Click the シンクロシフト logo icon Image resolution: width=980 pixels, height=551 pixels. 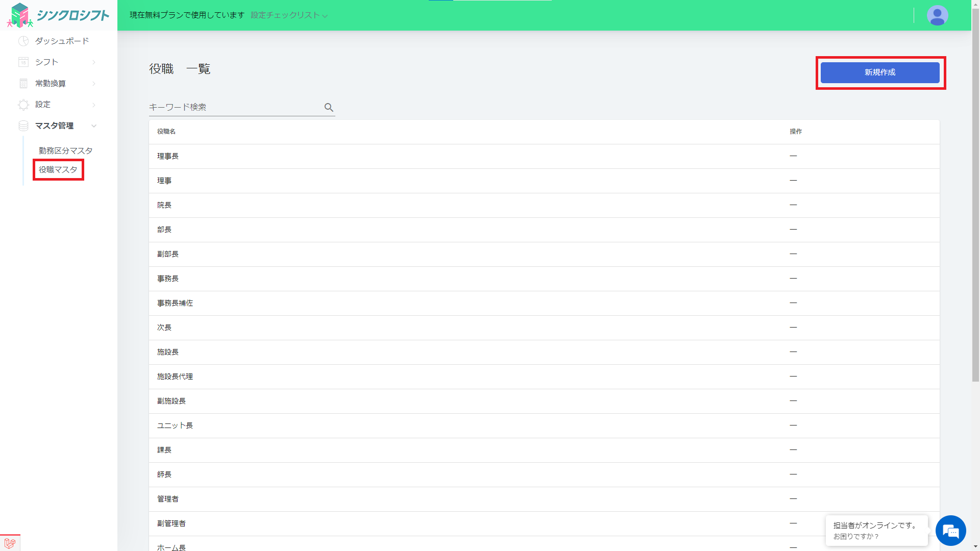pyautogui.click(x=19, y=15)
